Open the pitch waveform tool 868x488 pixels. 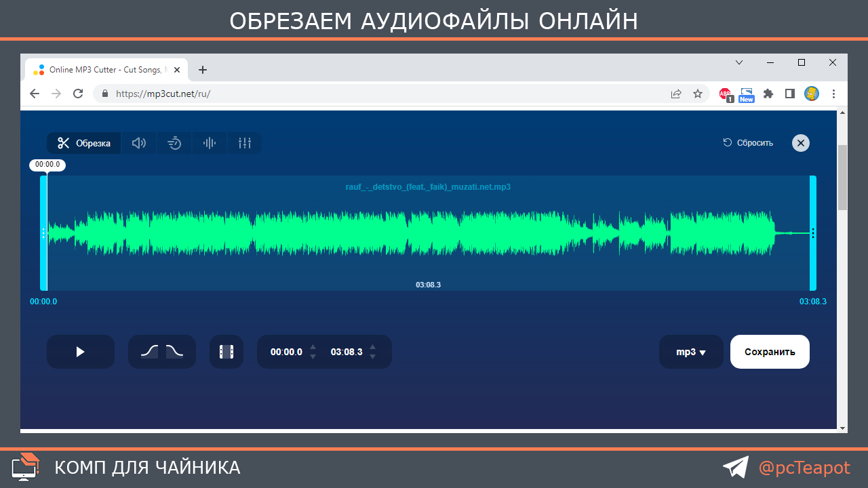point(210,143)
